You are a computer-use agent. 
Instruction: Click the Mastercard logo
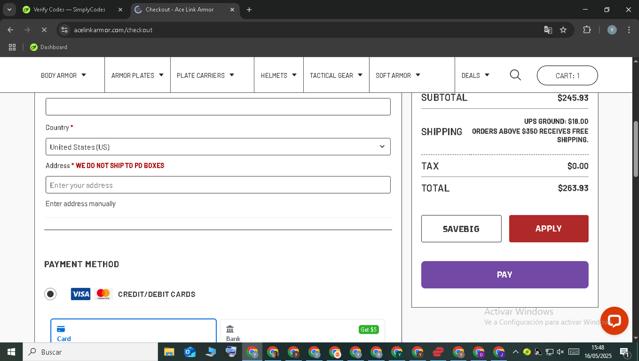pos(103,294)
